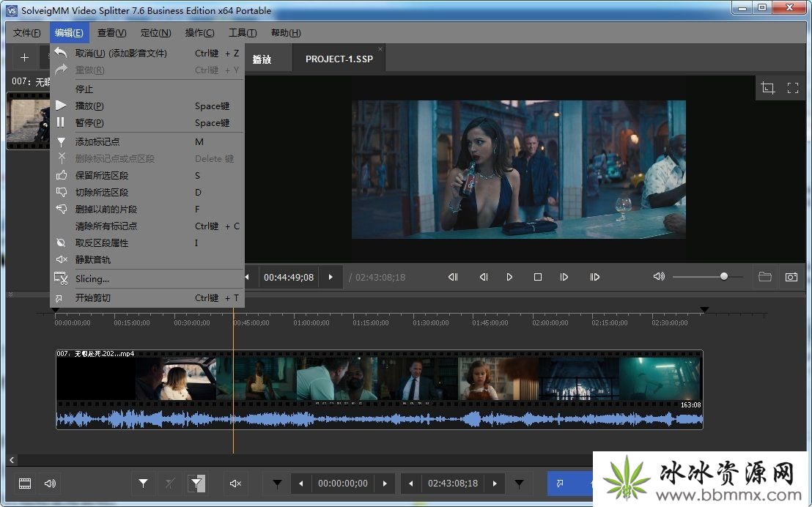
Task: Click the add media plus icon
Action: click(24, 57)
